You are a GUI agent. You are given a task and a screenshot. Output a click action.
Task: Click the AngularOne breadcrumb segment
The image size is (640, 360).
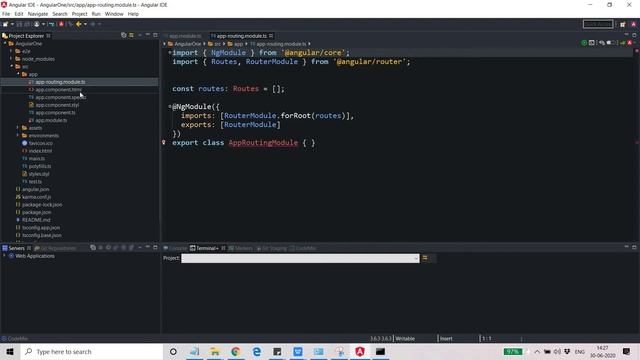click(185, 44)
